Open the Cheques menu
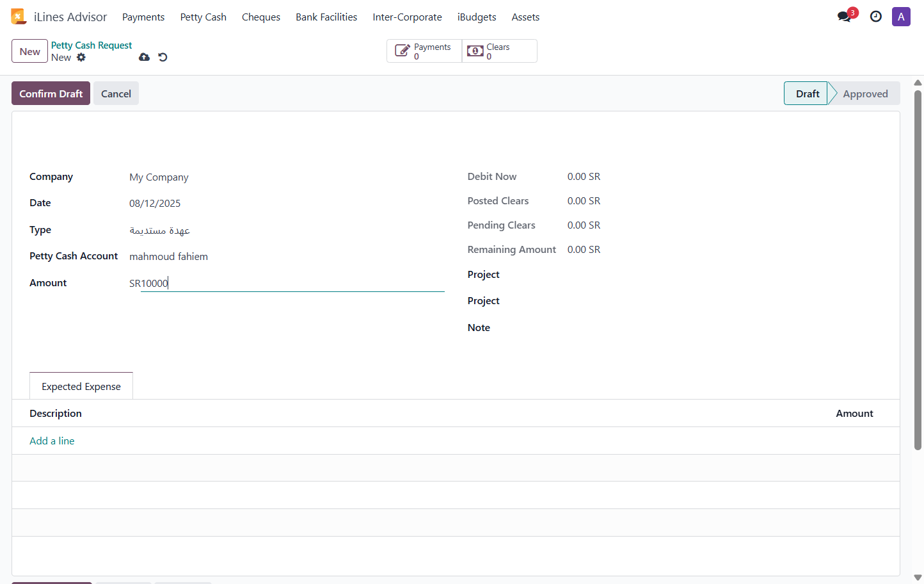Viewport: 924px width, 584px height. tap(261, 17)
